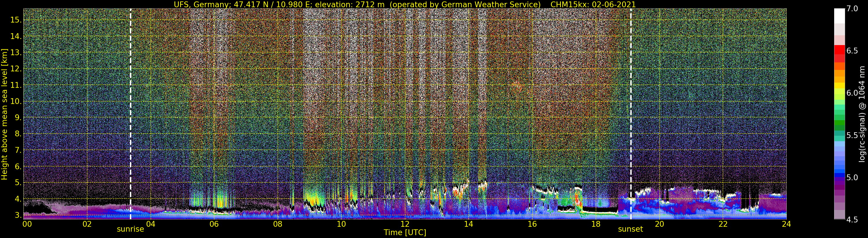Image resolution: width=868 pixels, height=238 pixels.
Task: Click the height-axis tick label '3.'
Action: (x=18, y=215)
